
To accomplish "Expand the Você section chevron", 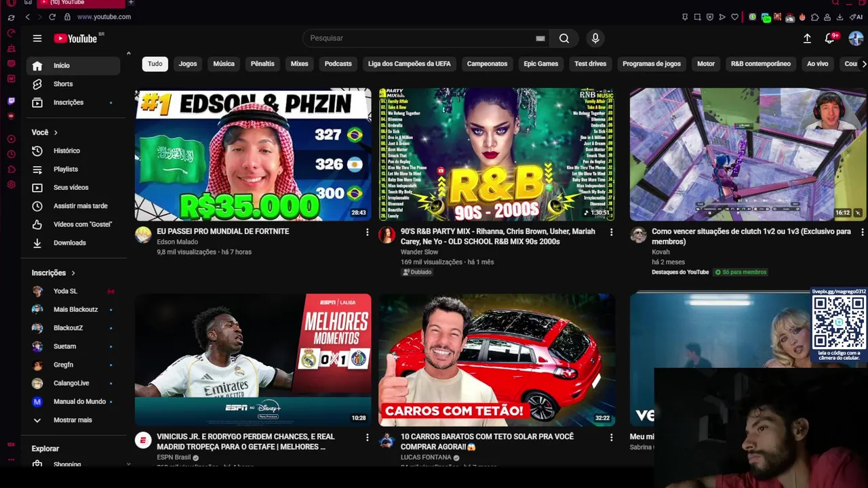I will pos(56,133).
